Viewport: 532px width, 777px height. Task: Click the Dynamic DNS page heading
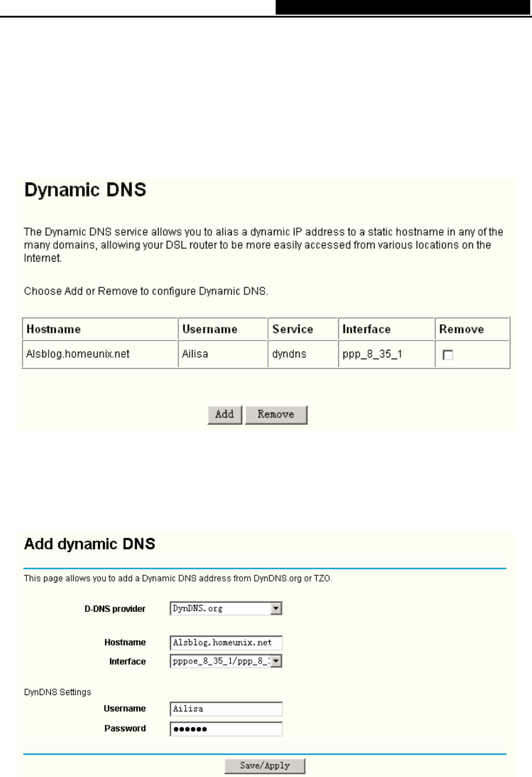point(85,191)
